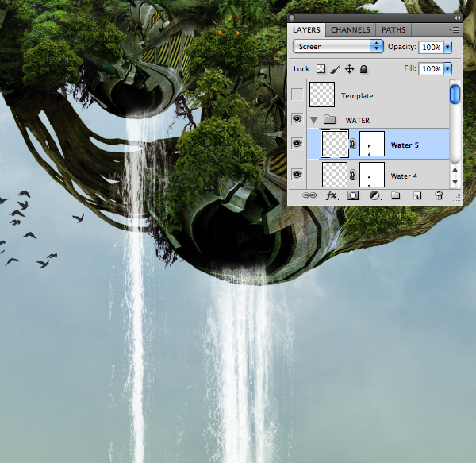The height and width of the screenshot is (463, 476).
Task: Hide the Water 5 layer
Action: click(297, 144)
